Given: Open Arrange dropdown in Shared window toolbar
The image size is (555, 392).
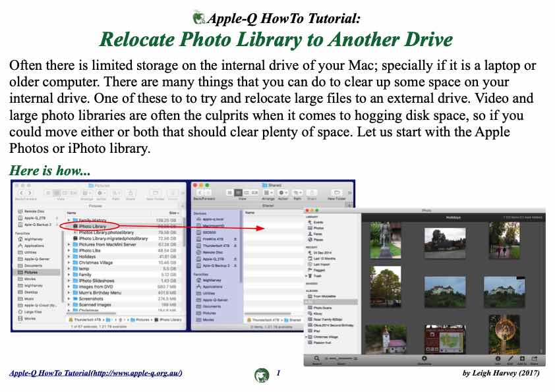Looking at the screenshot, I should click(x=268, y=192).
